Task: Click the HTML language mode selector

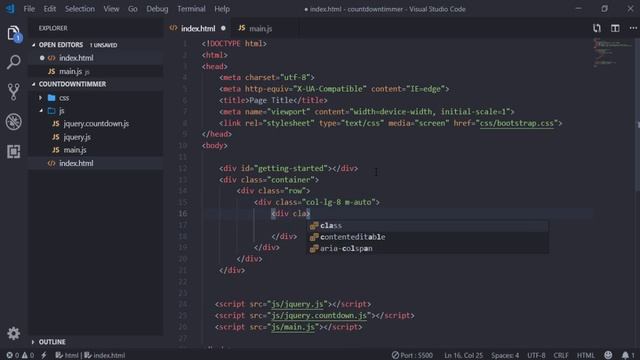Action: [586, 355]
